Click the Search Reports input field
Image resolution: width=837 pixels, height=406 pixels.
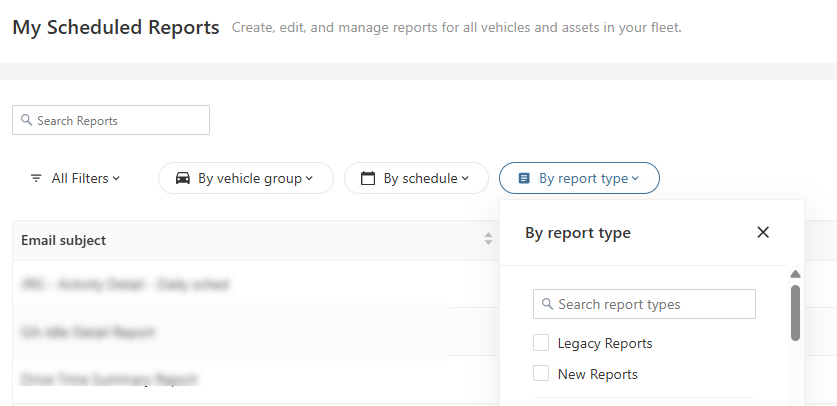(111, 120)
